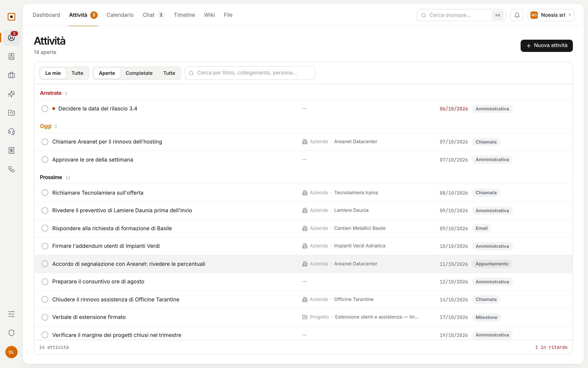Open Lamiere Daunia company link
The image size is (588, 368).
point(351,210)
